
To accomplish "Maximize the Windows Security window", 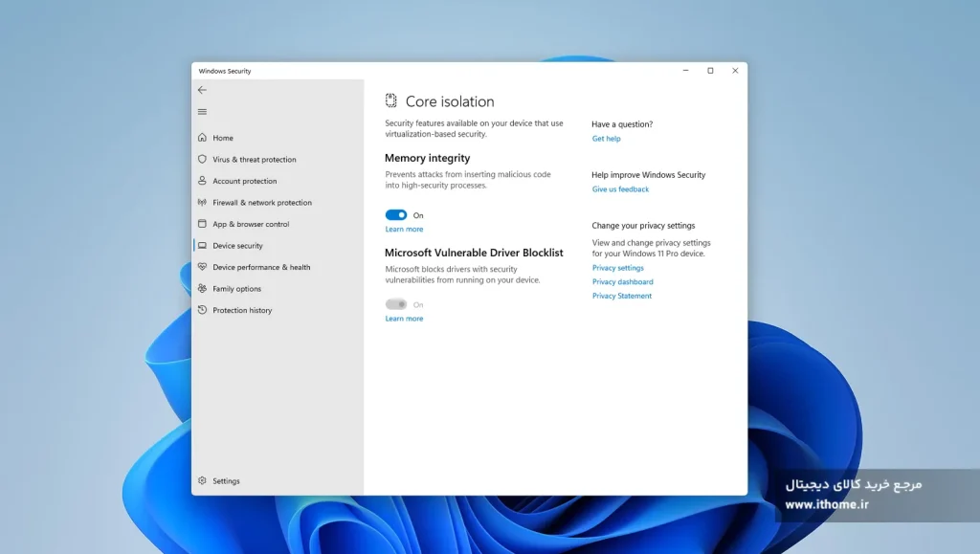I will [710, 71].
